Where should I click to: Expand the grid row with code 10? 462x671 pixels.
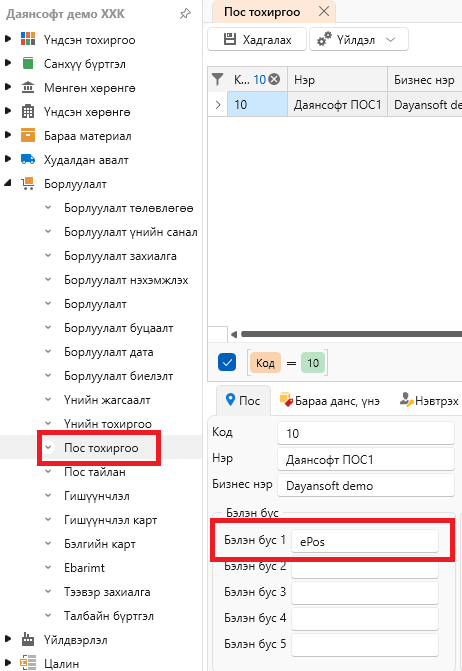coord(218,104)
